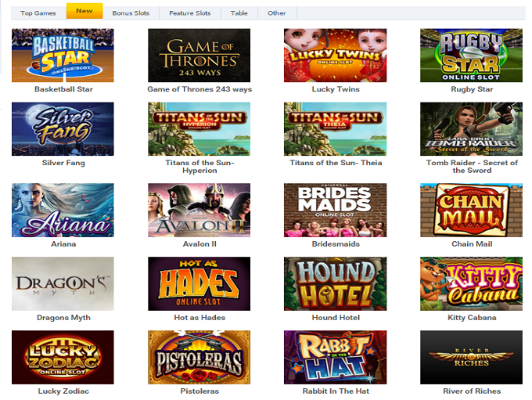
Task: Open the Rugby Star slot thumbnail
Action: click(x=471, y=56)
